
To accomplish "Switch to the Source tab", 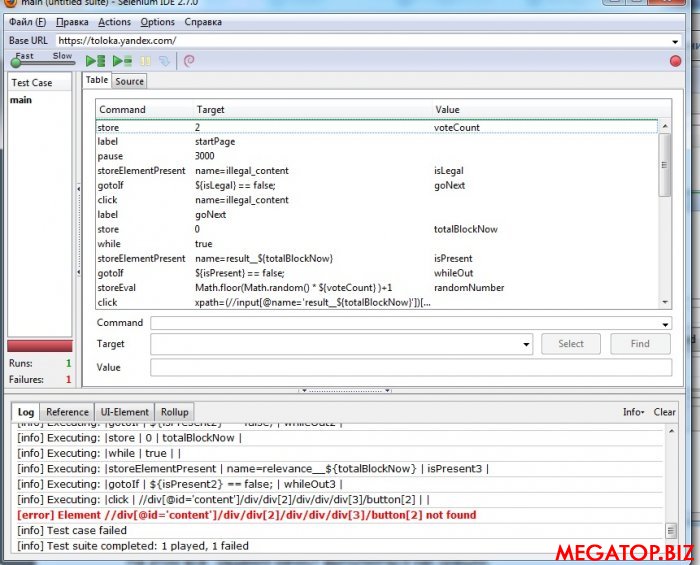I will pos(129,81).
